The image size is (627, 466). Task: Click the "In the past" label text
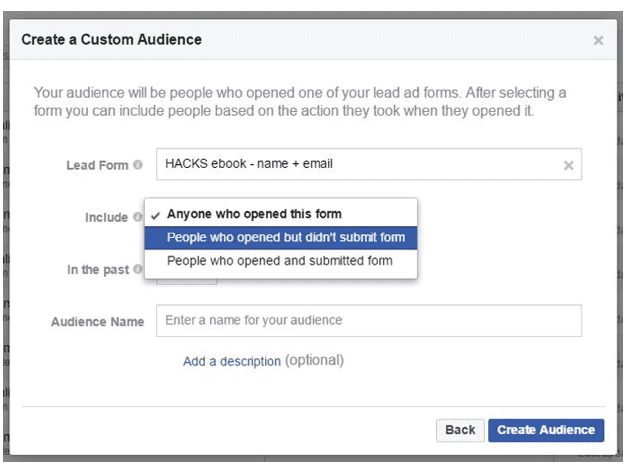point(97,271)
